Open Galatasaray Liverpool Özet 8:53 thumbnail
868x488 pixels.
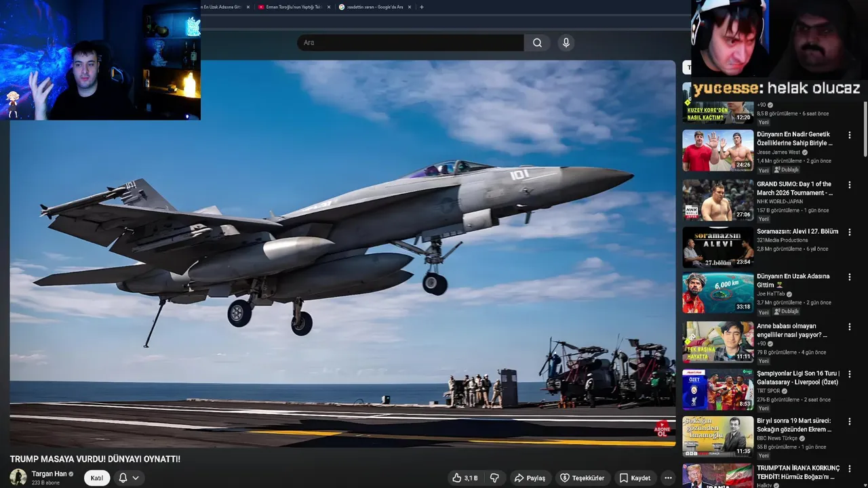point(717,390)
